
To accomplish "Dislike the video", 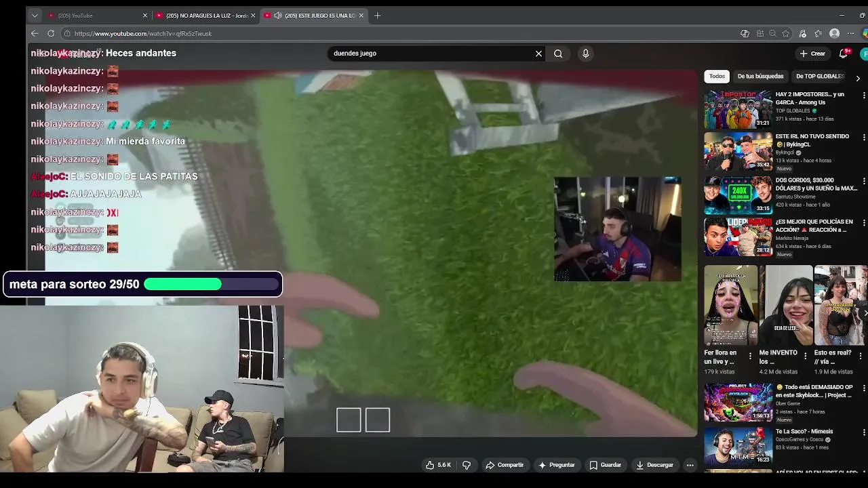I will (x=467, y=465).
